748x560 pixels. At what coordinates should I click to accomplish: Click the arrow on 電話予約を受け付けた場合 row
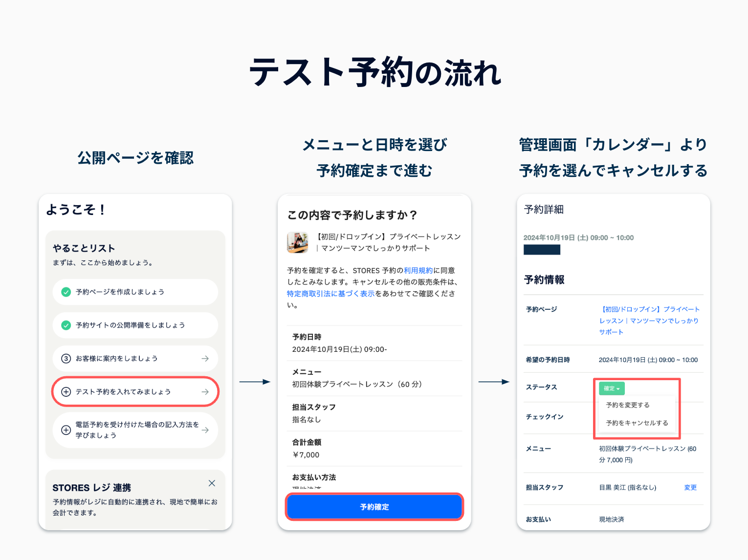(x=205, y=430)
